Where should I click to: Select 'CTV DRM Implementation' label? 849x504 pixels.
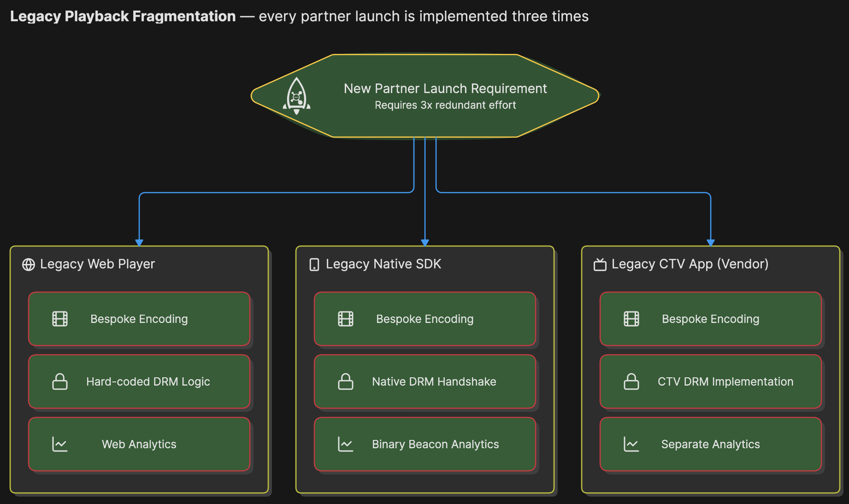tap(725, 381)
